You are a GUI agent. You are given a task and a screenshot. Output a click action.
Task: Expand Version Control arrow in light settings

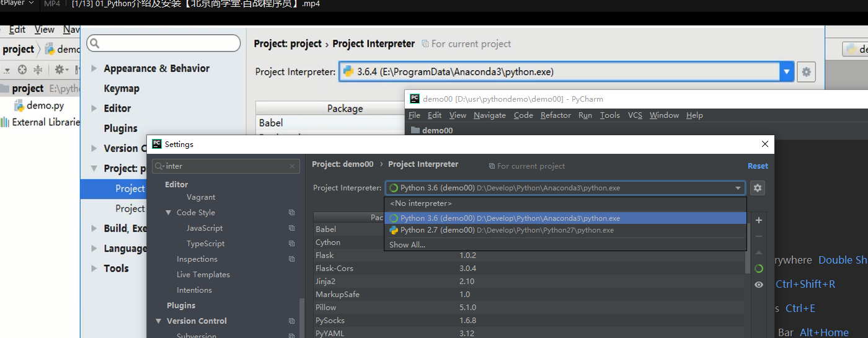pos(94,148)
